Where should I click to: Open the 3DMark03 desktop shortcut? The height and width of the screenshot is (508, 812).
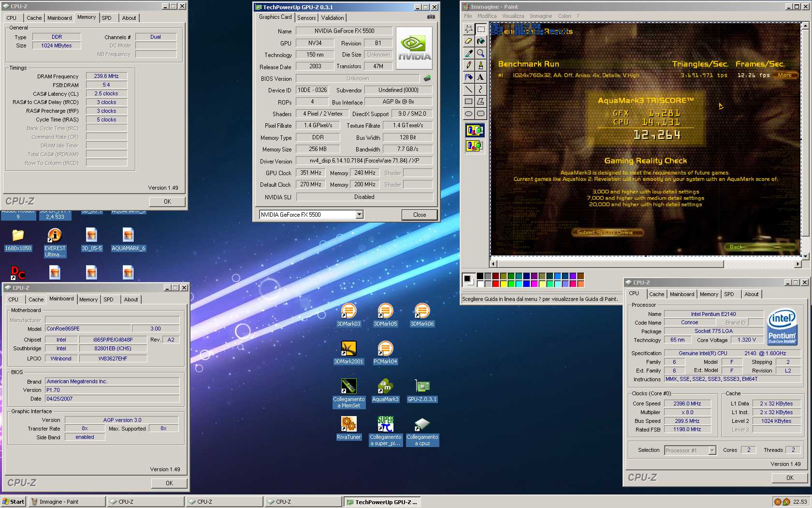pos(348,314)
